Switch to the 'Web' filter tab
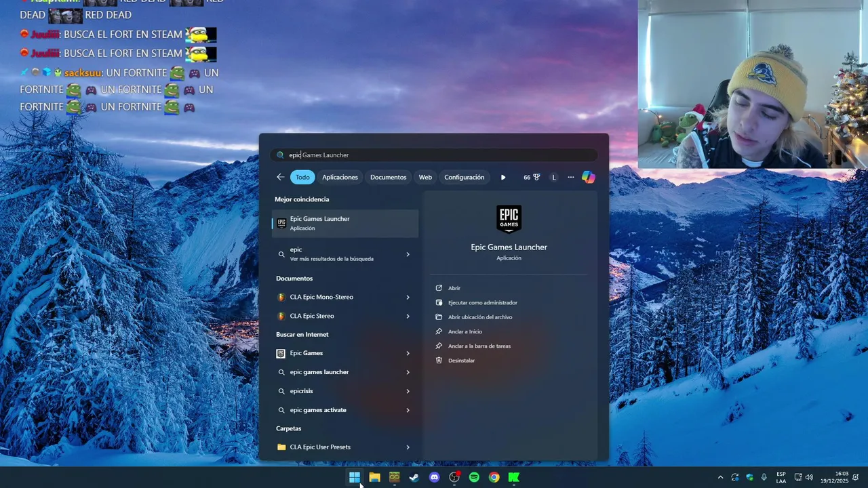The image size is (868, 488). [425, 177]
